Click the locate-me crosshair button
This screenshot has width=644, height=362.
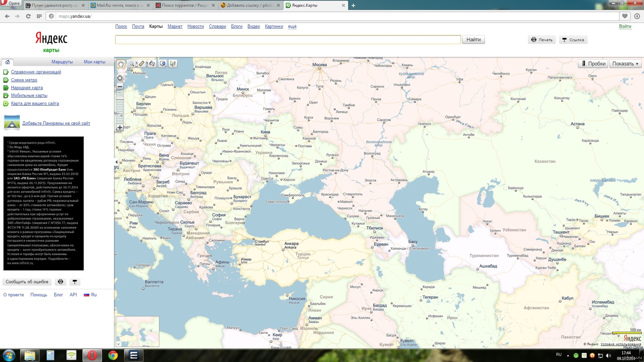click(x=120, y=78)
